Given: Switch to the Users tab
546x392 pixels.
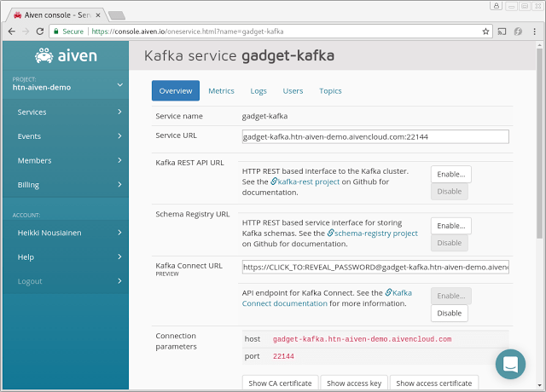Looking at the screenshot, I should (x=293, y=91).
